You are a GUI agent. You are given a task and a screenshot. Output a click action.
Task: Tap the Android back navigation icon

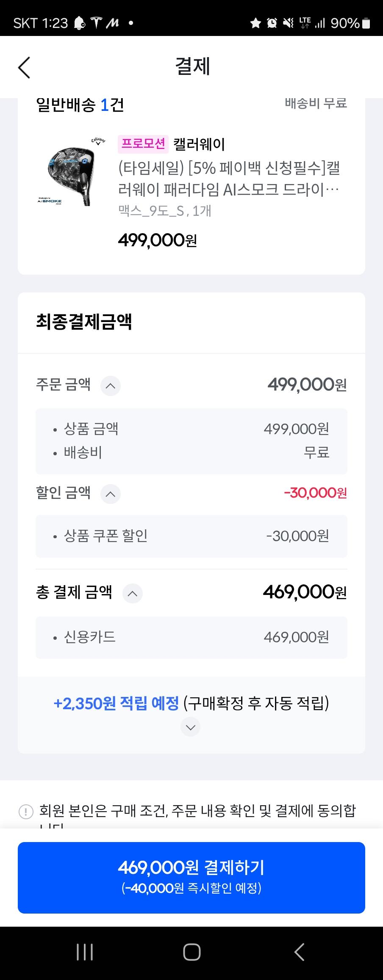(299, 952)
